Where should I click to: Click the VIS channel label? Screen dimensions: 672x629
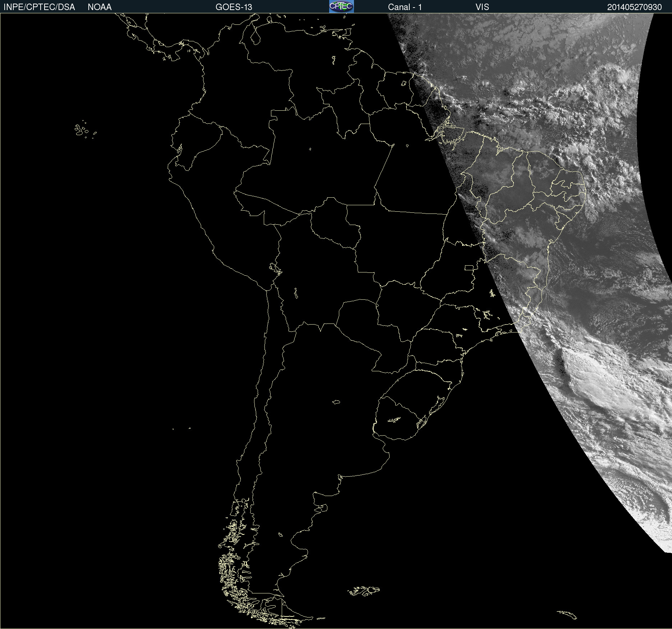coord(482,7)
